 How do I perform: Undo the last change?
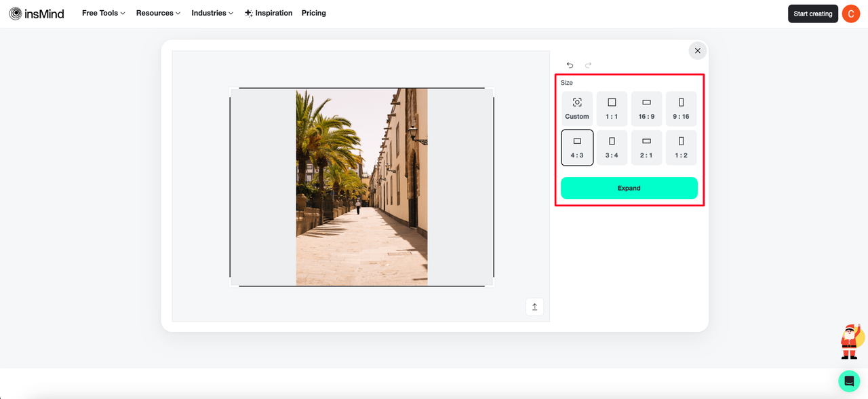pyautogui.click(x=570, y=65)
